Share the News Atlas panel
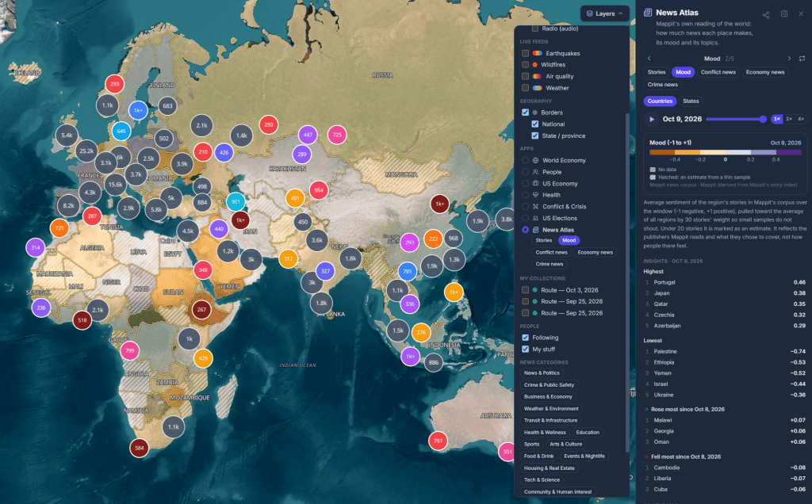Viewport: 812px width, 504px height. [x=766, y=14]
